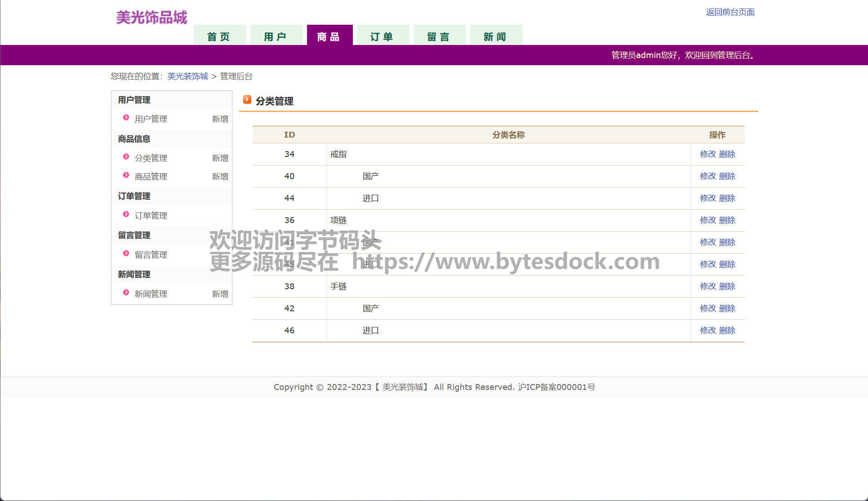This screenshot has height=501, width=868.
Task: Click bullet icon beside sidebar 分类管理
Action: [126, 157]
